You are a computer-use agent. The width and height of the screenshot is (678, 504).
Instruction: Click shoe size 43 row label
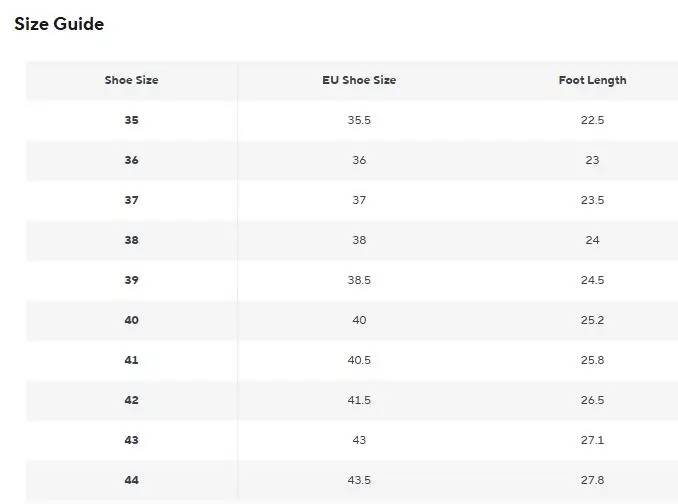coord(131,440)
